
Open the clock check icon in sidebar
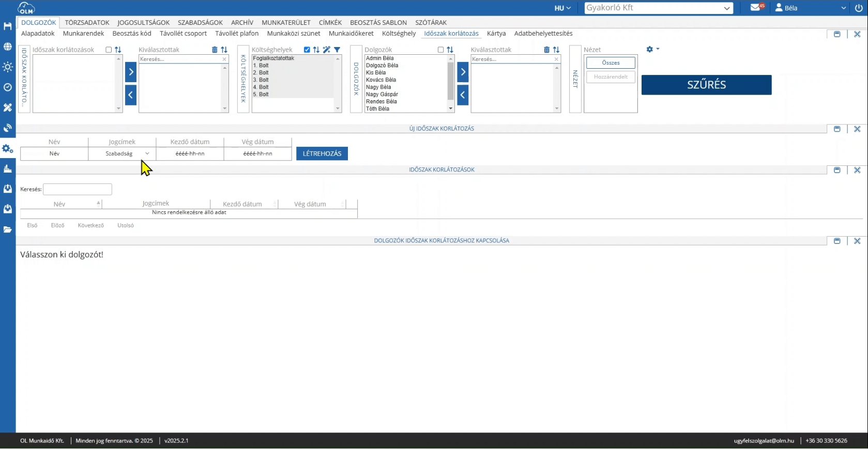pyautogui.click(x=8, y=87)
